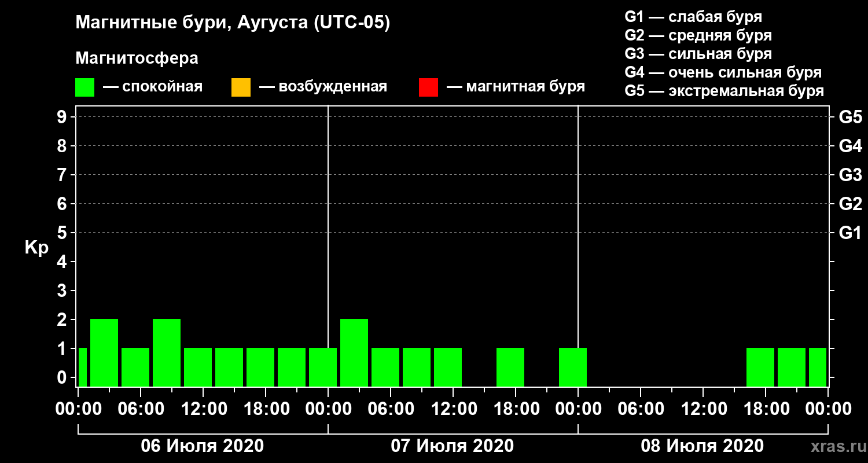Click the bar spanning midnight between 06 and 07 Июля
The height and width of the screenshot is (463, 868).
[x=323, y=367]
